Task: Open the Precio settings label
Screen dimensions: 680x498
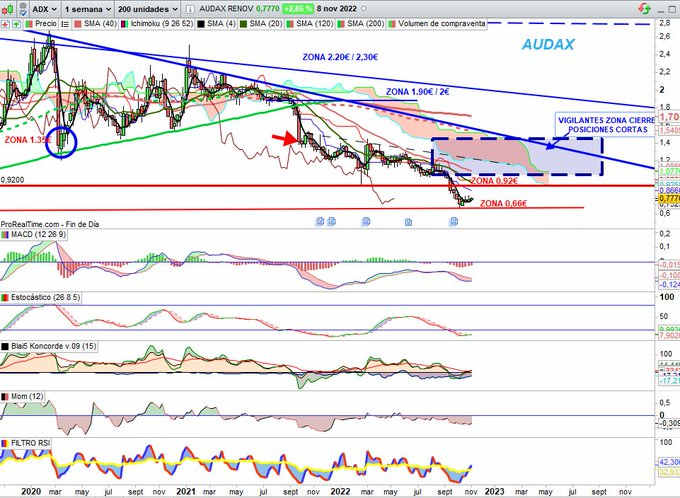Action: coord(46,24)
